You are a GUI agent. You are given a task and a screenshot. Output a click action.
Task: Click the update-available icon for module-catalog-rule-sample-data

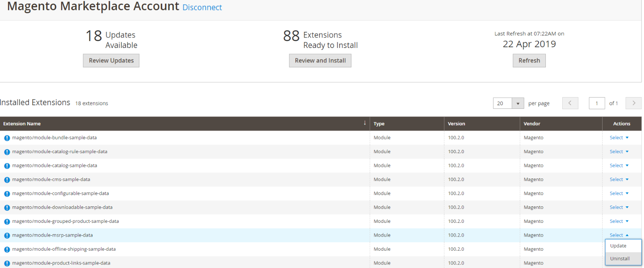tap(7, 152)
